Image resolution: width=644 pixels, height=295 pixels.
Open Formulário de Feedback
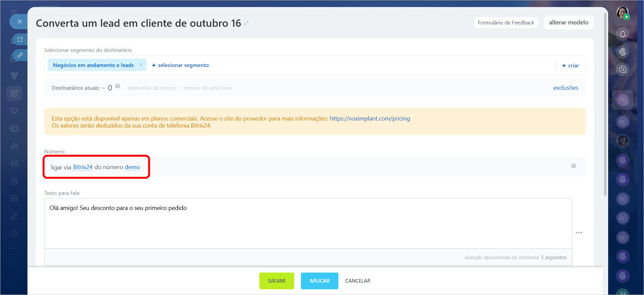coord(506,23)
